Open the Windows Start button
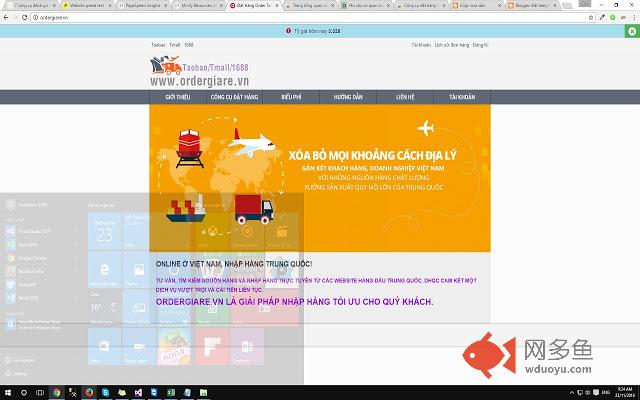640x400 pixels. coord(7,393)
